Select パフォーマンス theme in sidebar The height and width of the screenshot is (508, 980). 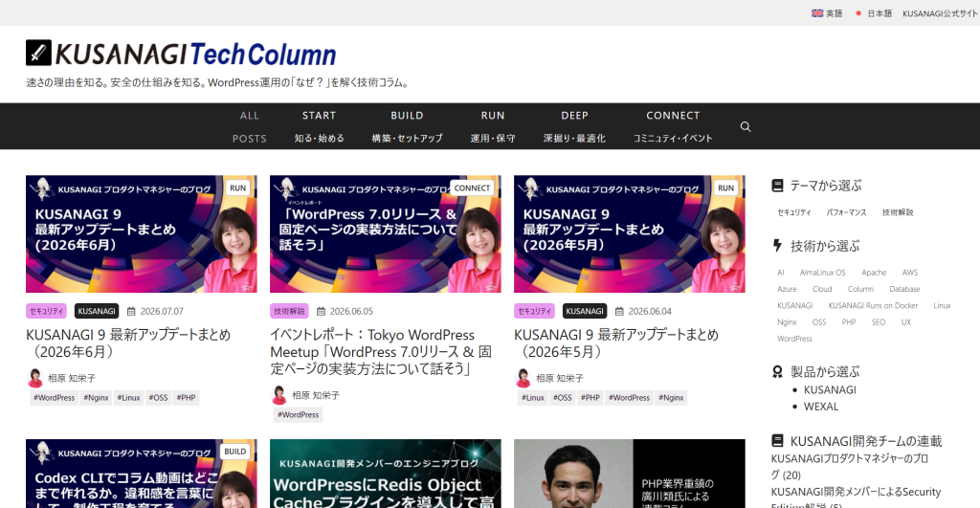coord(846,212)
